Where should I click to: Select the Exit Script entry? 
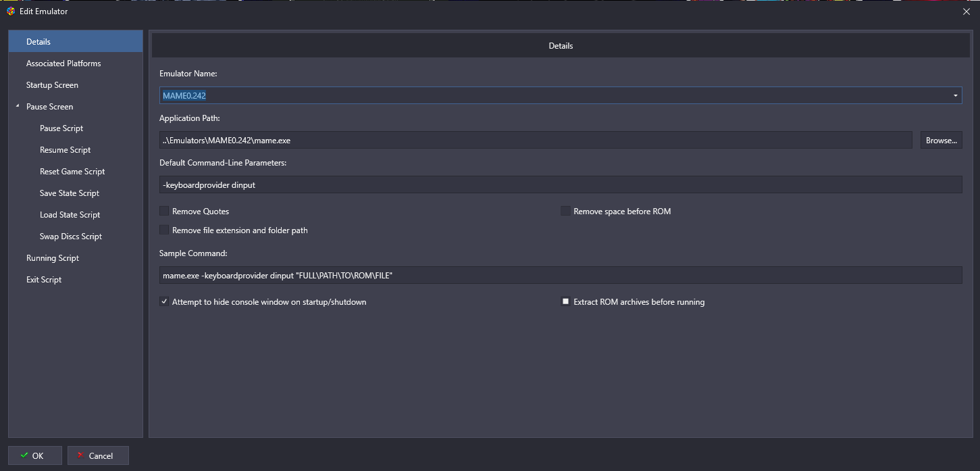pyautogui.click(x=44, y=280)
